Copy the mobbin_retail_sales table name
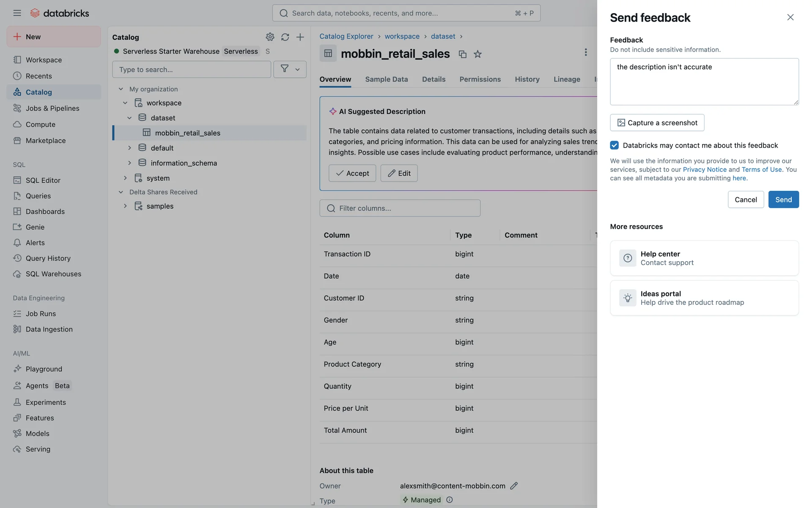Image resolution: width=812 pixels, height=508 pixels. pos(462,54)
